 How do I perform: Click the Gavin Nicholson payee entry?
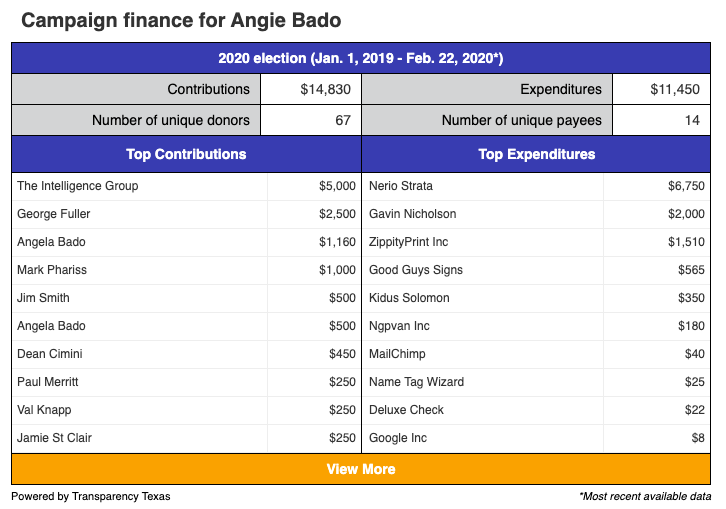[413, 214]
